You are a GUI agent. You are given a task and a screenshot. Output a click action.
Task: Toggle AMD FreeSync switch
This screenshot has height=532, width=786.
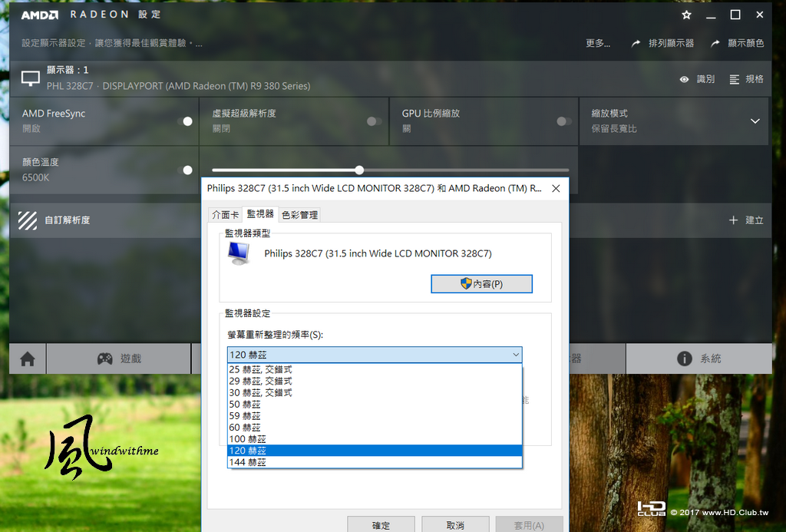(x=184, y=121)
